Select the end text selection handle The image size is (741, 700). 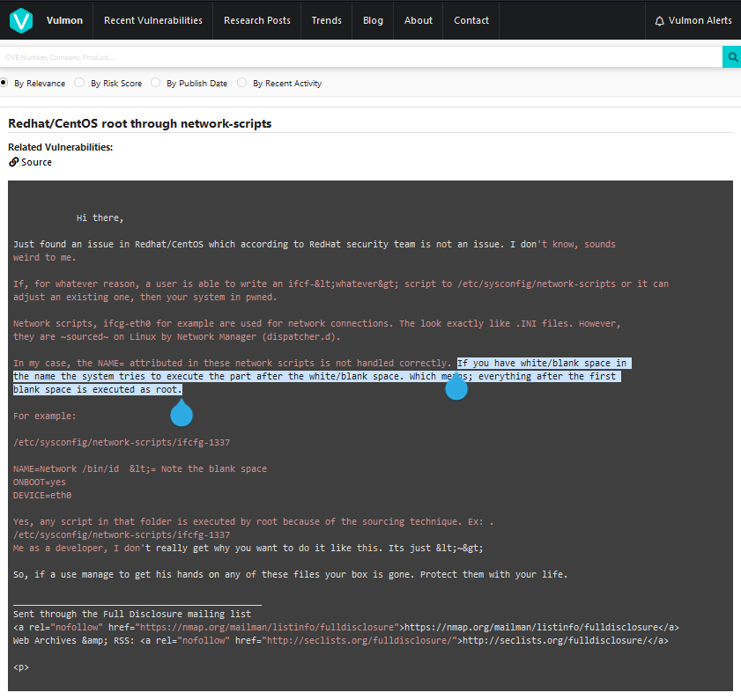point(182,413)
